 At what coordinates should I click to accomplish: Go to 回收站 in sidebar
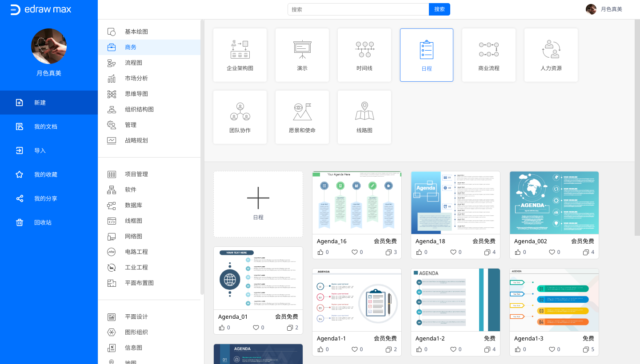pos(43,222)
